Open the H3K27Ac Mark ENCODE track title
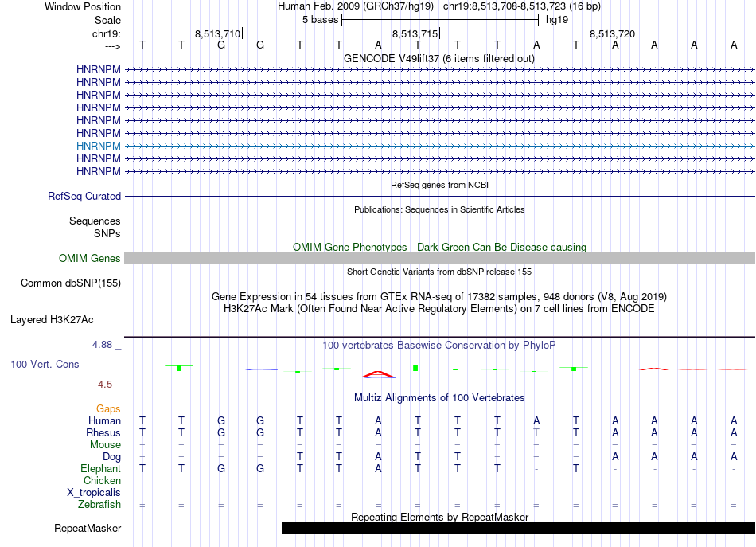The image size is (756, 547). coord(439,308)
